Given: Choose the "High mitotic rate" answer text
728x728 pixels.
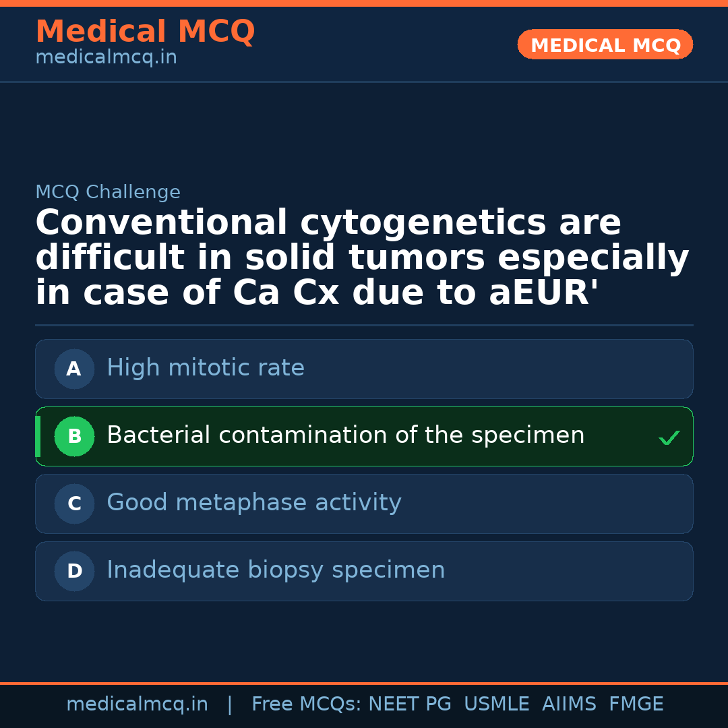Looking at the screenshot, I should 206,368.
